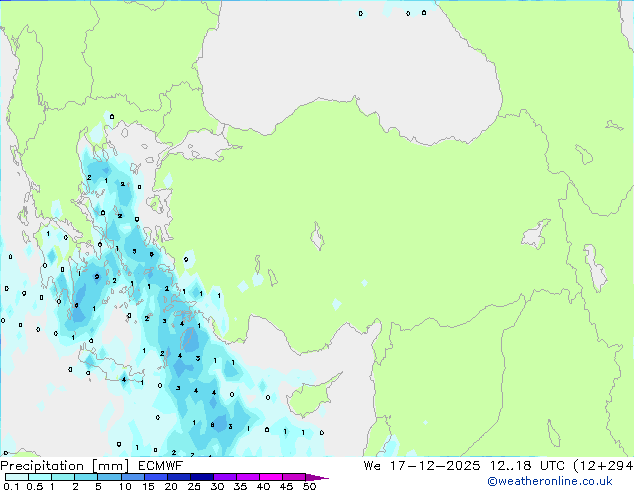Click the 40–45 mm magenta legend swatch
The height and width of the screenshot is (490, 634).
[271, 477]
